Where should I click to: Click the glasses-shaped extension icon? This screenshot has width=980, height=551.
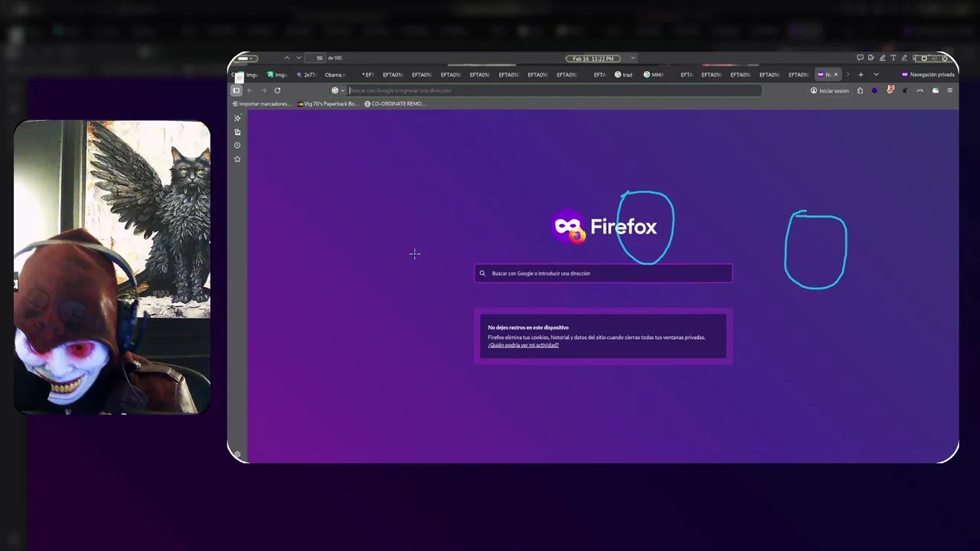(x=920, y=90)
